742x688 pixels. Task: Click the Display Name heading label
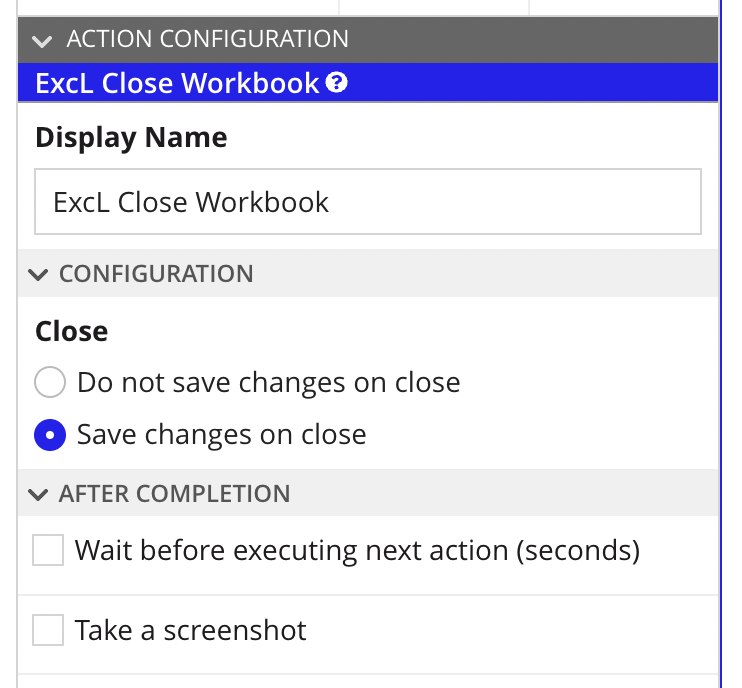(131, 138)
